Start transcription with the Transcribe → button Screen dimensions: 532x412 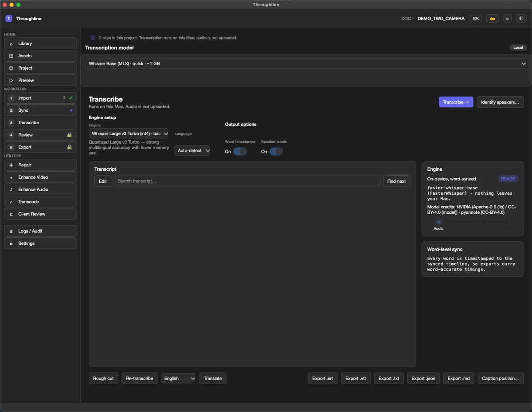click(x=456, y=102)
